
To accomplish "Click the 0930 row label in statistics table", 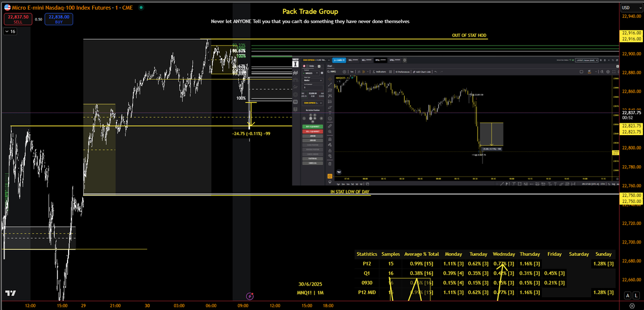I will (368, 283).
